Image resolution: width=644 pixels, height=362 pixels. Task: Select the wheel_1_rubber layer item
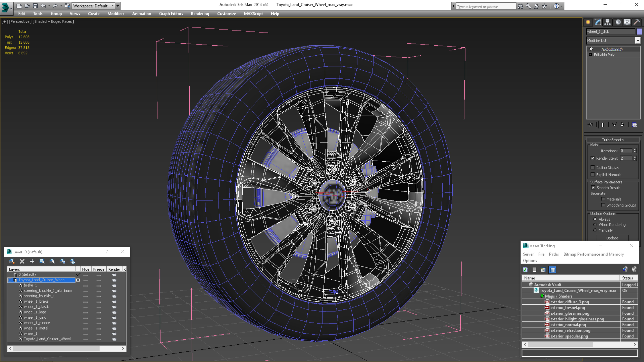coord(37,323)
